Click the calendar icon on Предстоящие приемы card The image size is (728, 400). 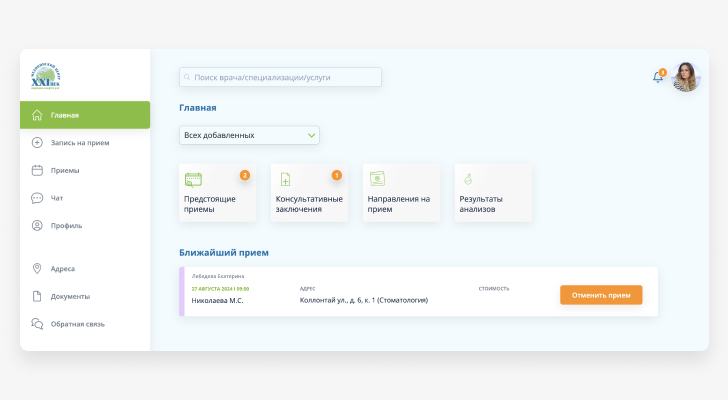(194, 179)
